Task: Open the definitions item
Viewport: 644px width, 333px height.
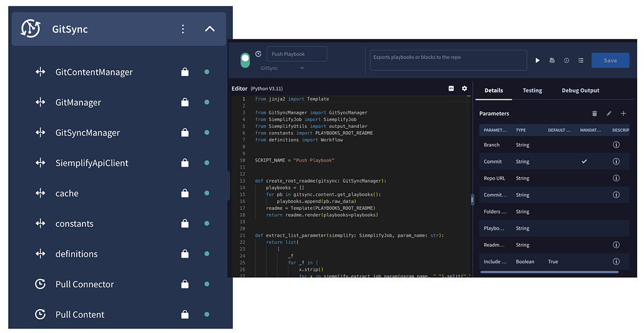Action: click(x=76, y=254)
